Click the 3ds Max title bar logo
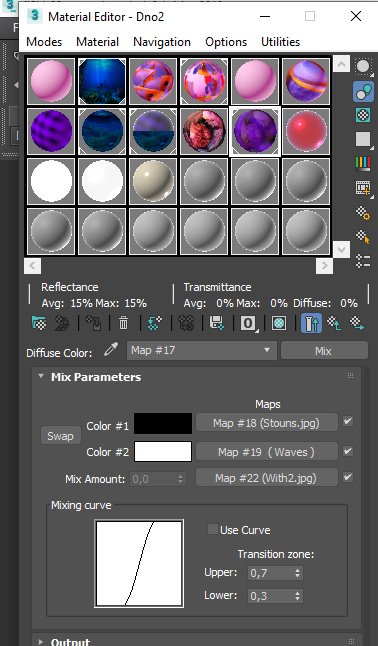The height and width of the screenshot is (646, 378). tap(35, 16)
